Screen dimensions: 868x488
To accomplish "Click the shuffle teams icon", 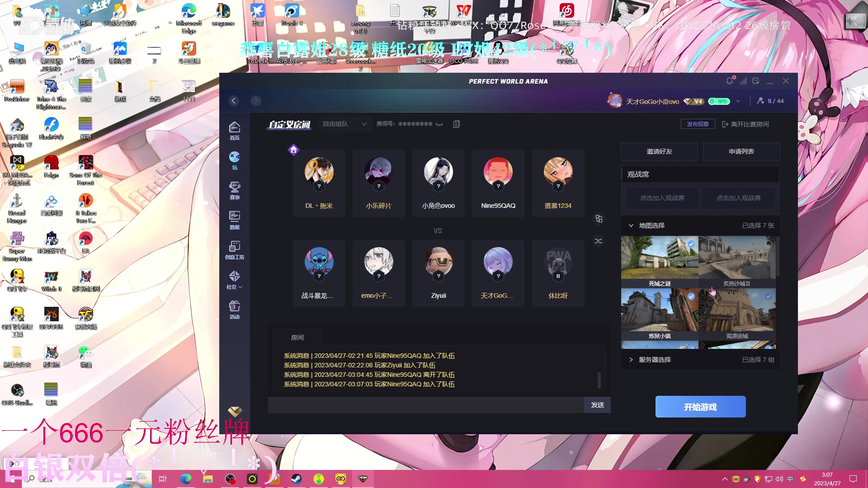I will [599, 241].
